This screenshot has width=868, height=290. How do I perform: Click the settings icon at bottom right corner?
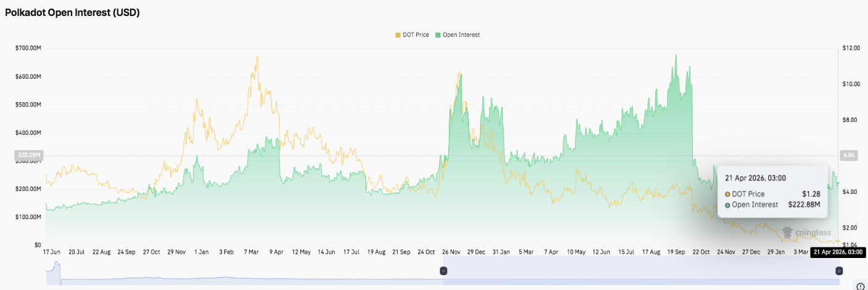860,286
